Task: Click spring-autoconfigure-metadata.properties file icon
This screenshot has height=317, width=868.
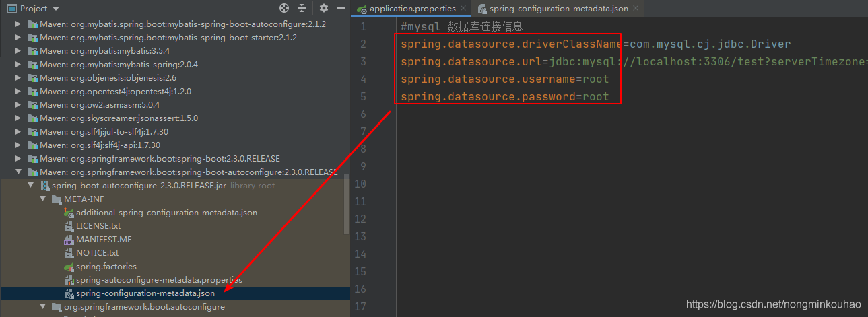Action: click(69, 279)
